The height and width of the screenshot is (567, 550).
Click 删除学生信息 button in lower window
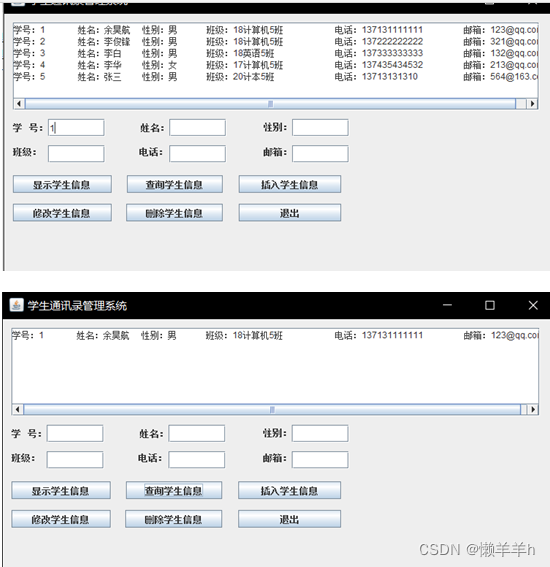pos(174,519)
